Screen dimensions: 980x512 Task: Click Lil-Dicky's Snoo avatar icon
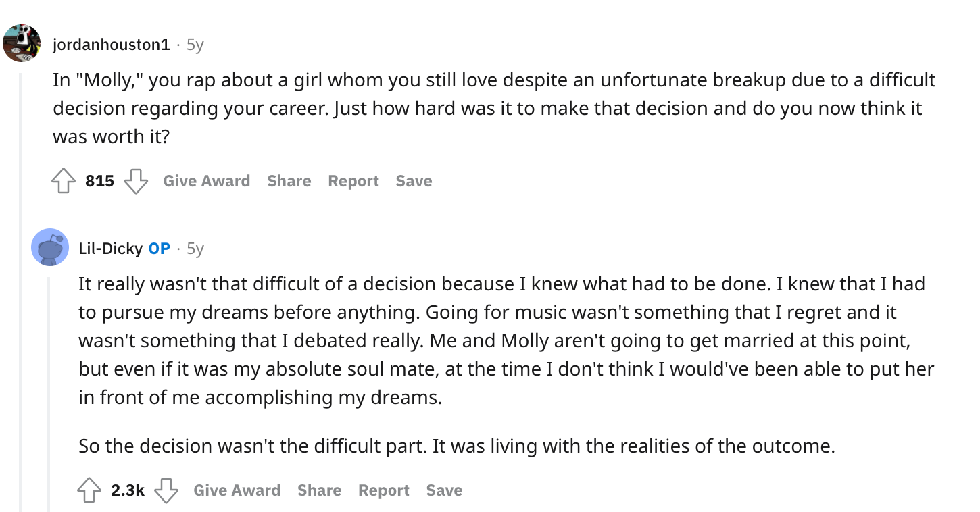(50, 248)
